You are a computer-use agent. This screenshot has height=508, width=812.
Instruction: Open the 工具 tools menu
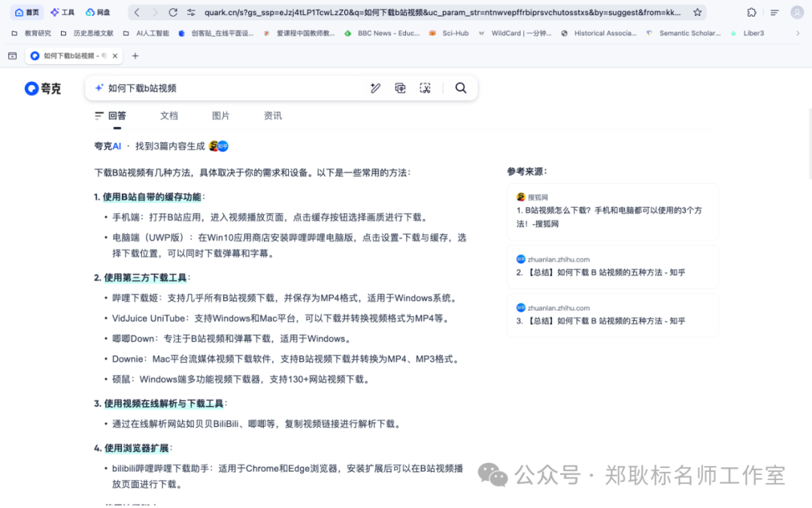click(x=62, y=12)
